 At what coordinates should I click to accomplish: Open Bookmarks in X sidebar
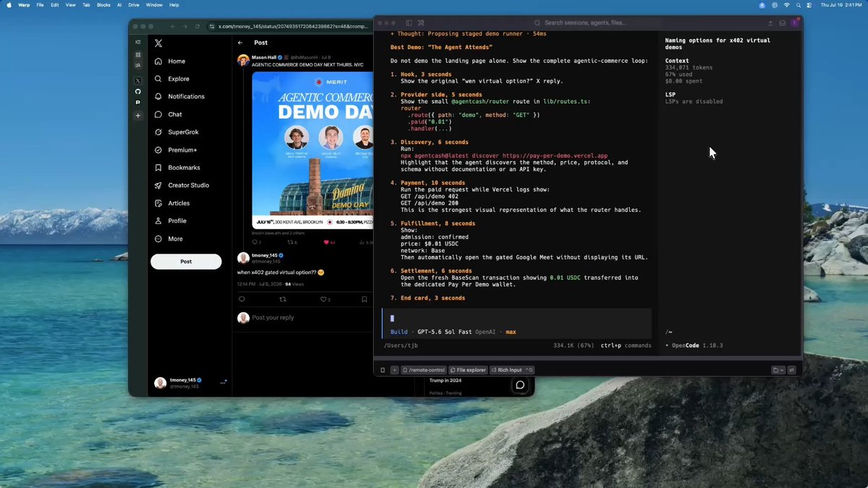click(x=178, y=168)
